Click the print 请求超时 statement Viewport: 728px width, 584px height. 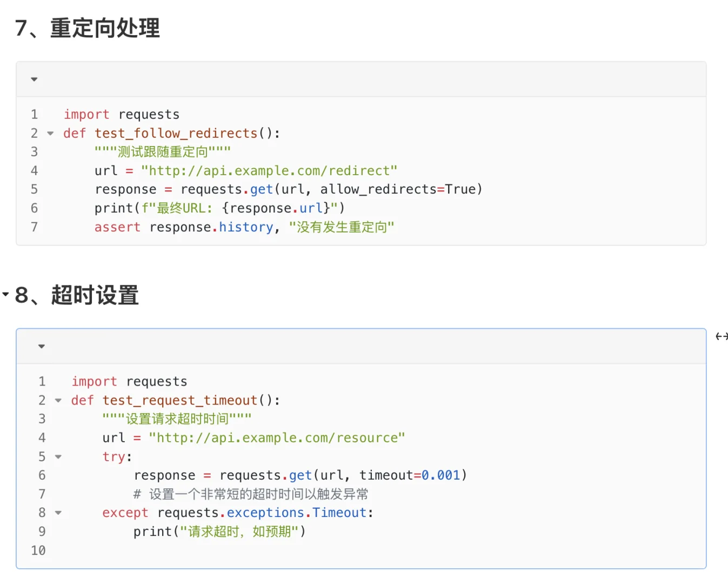click(219, 532)
